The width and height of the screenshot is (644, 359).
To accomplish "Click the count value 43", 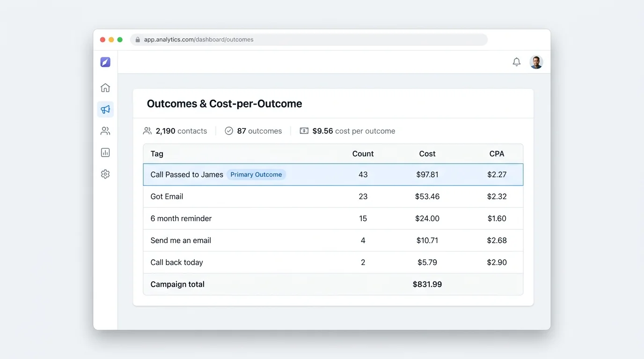I will (x=363, y=174).
